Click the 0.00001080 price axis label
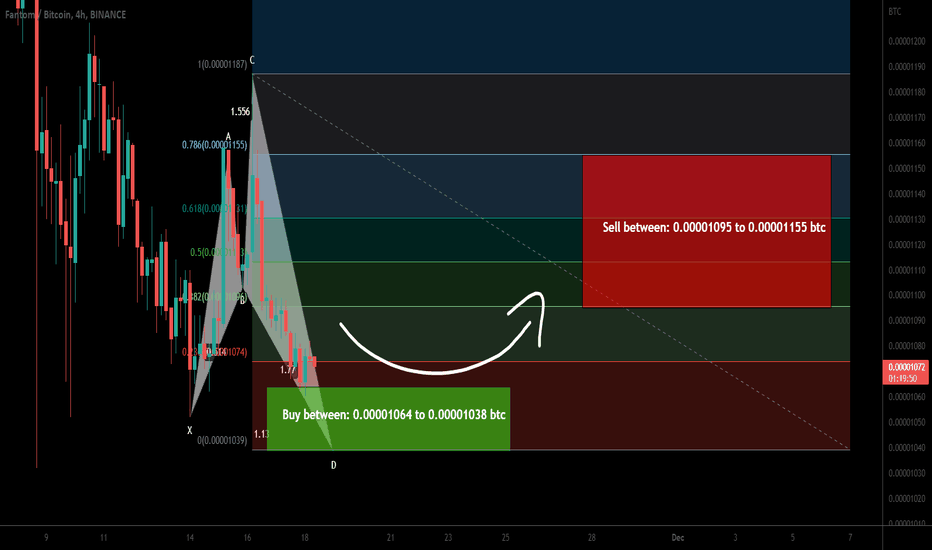932x550 pixels. click(x=906, y=346)
